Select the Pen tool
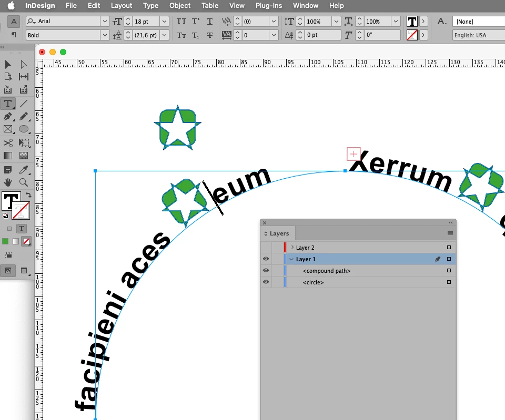 [8, 117]
